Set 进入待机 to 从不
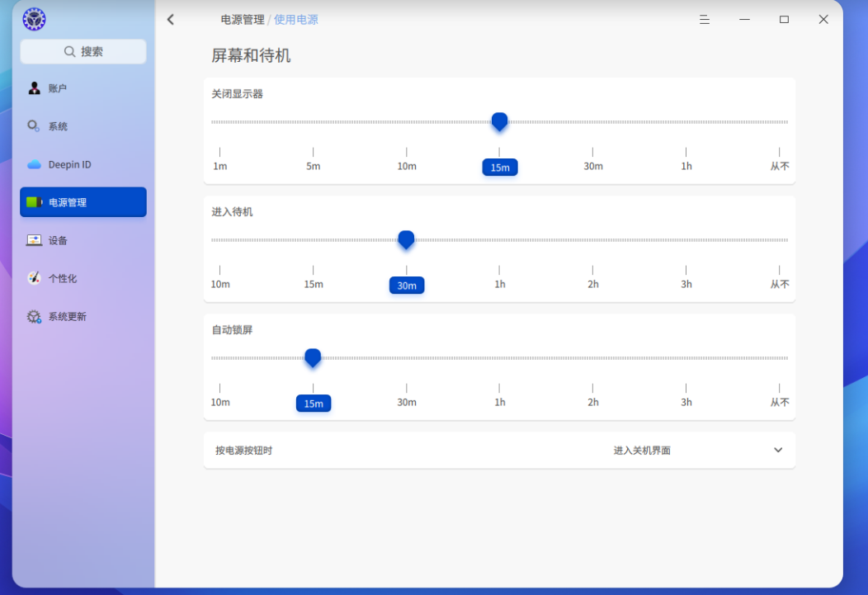This screenshot has height=595, width=868. tap(780, 284)
